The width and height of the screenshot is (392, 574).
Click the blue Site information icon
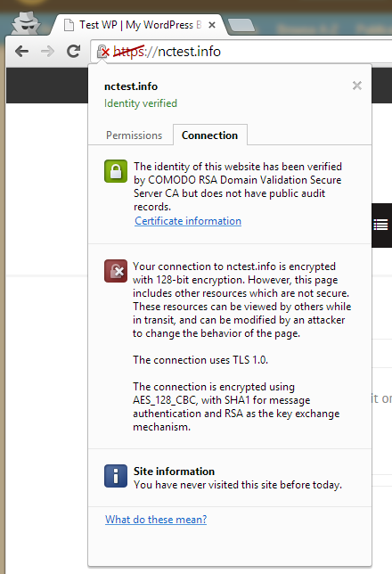click(116, 476)
